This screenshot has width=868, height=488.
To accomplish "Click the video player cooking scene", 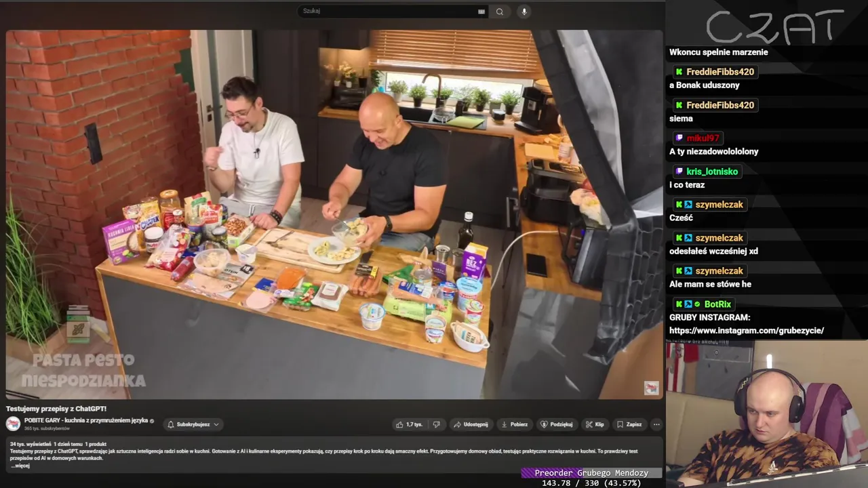I will 334,214.
